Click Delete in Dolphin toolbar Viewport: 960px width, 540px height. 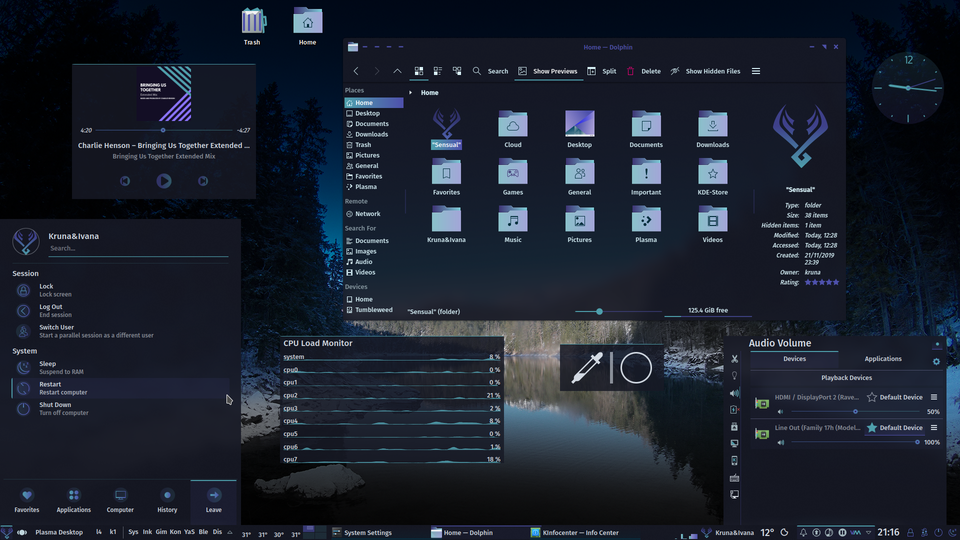[x=643, y=71]
